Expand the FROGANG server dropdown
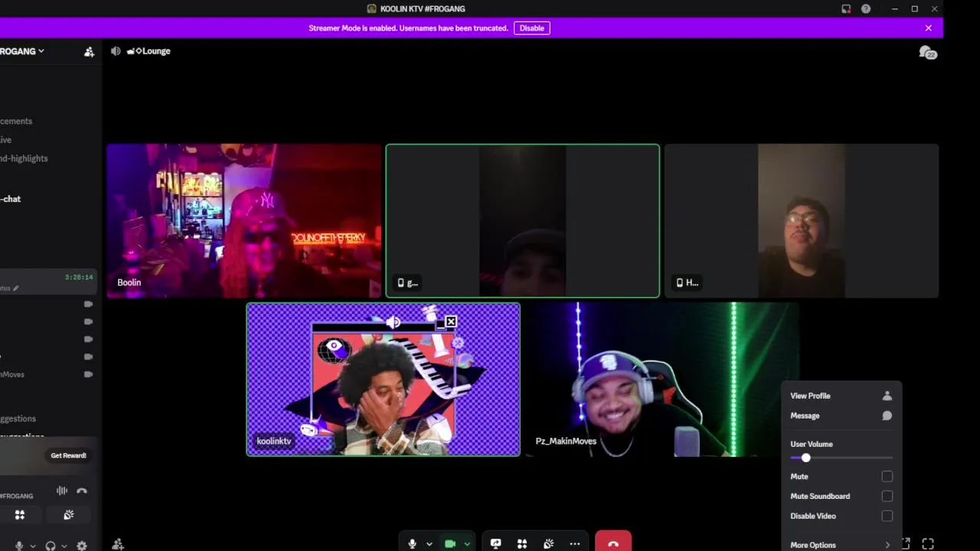This screenshot has width=980, height=551. (22, 51)
